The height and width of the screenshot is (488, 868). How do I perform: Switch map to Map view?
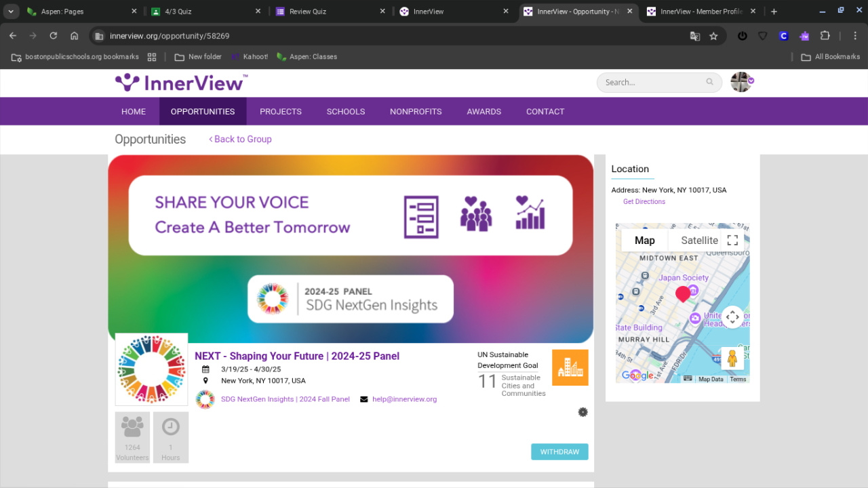[x=645, y=241]
